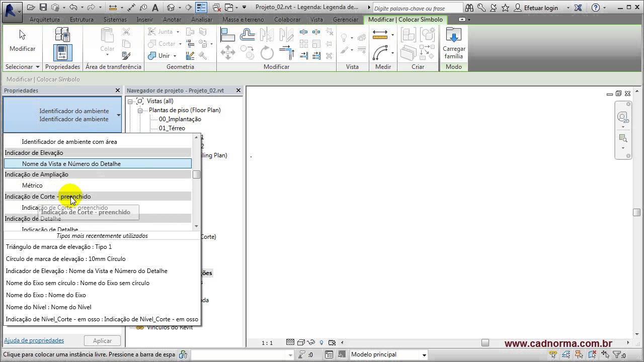The width and height of the screenshot is (644, 362).
Task: Open the Unir dropdown arrow
Action: 175,56
